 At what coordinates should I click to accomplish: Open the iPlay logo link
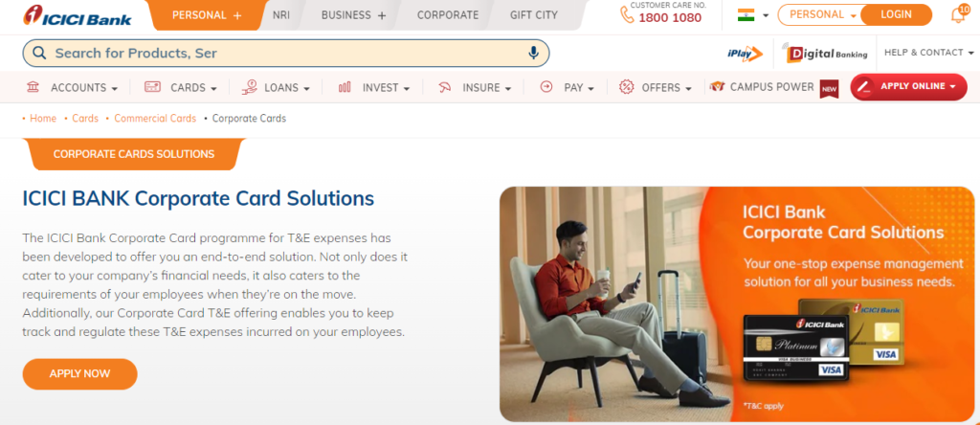pos(745,54)
